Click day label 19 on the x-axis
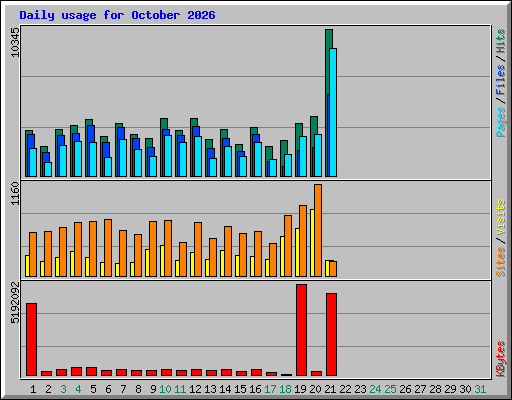512x400 pixels. pos(300,389)
